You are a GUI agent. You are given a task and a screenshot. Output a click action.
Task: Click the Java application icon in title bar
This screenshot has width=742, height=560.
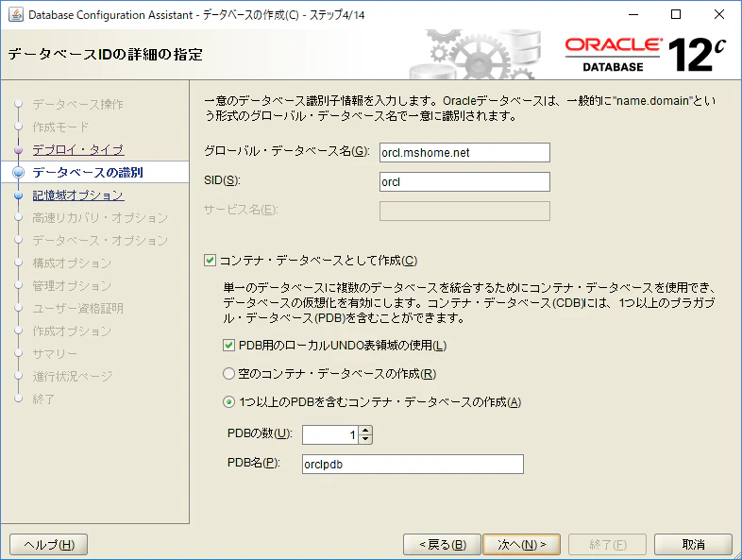16,15
